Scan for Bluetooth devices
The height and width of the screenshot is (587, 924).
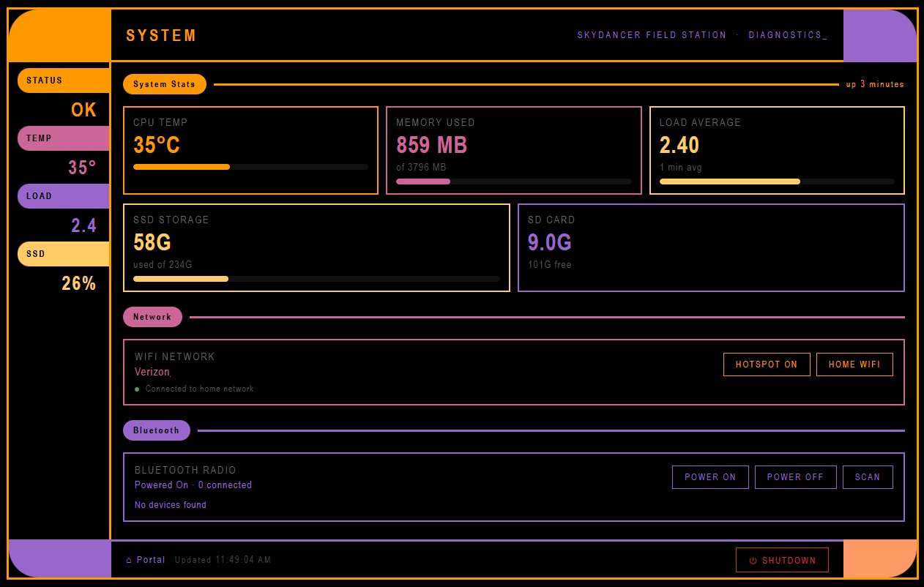[868, 477]
